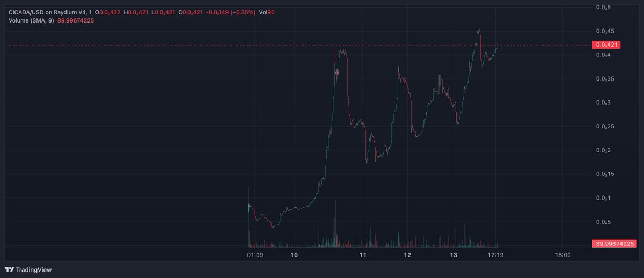Click the volume value tag 89.99674225

click(615, 244)
